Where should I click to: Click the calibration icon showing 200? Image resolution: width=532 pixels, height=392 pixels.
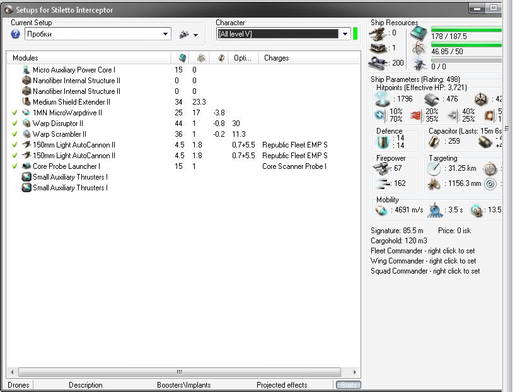point(378,63)
